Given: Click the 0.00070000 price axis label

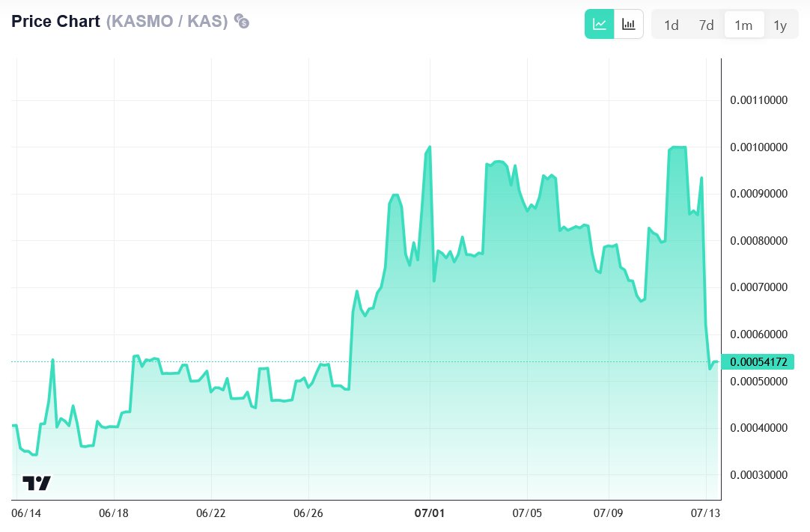Looking at the screenshot, I should click(758, 287).
